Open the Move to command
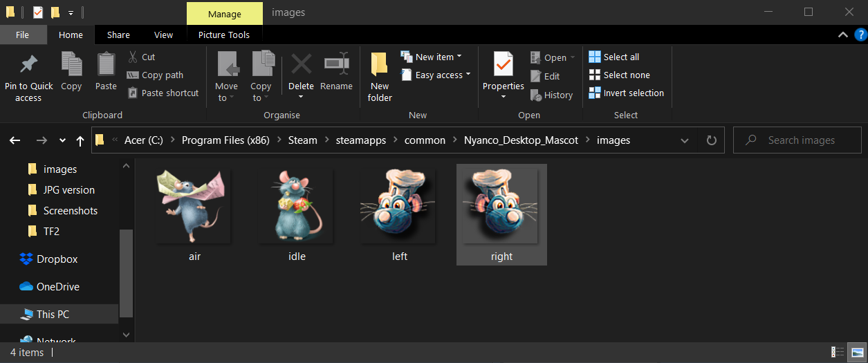 click(226, 77)
